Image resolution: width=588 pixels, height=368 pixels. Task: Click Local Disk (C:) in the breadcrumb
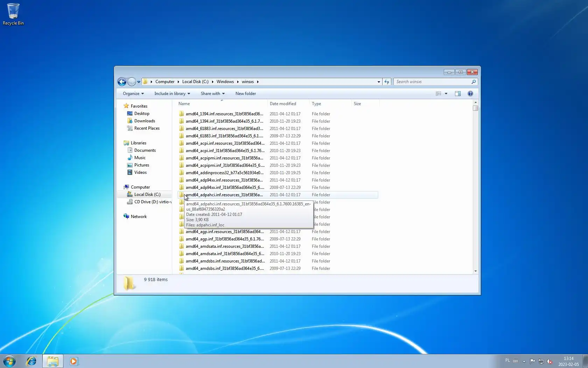(x=195, y=82)
